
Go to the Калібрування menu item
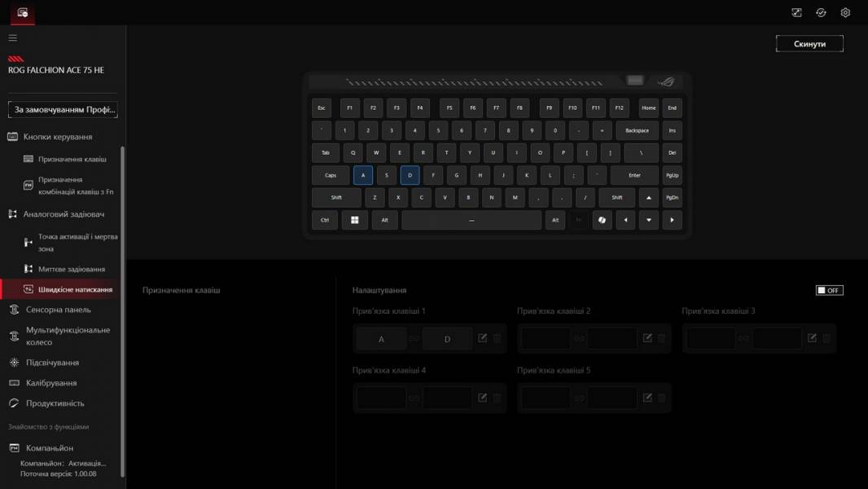click(51, 383)
